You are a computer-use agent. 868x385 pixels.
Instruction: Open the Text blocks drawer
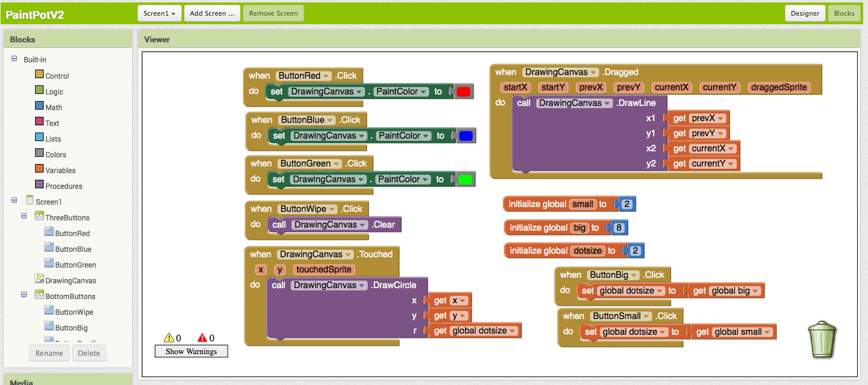52,122
